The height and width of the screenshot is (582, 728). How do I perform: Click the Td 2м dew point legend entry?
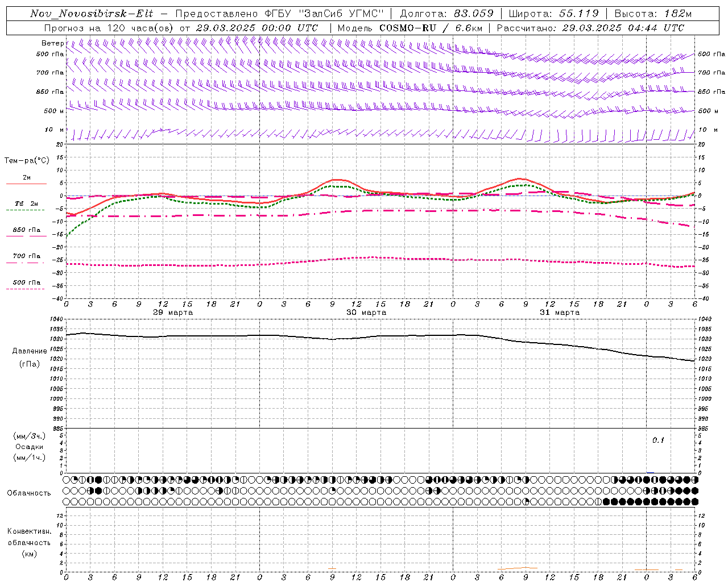26,203
